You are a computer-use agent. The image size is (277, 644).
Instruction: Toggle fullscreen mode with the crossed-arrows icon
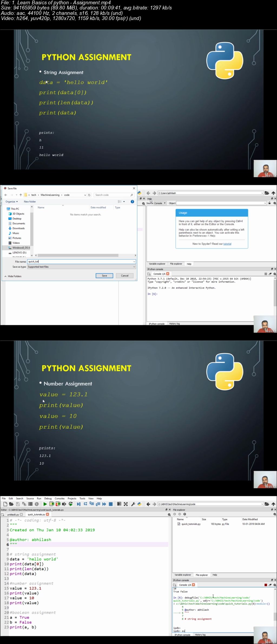tap(126, 504)
